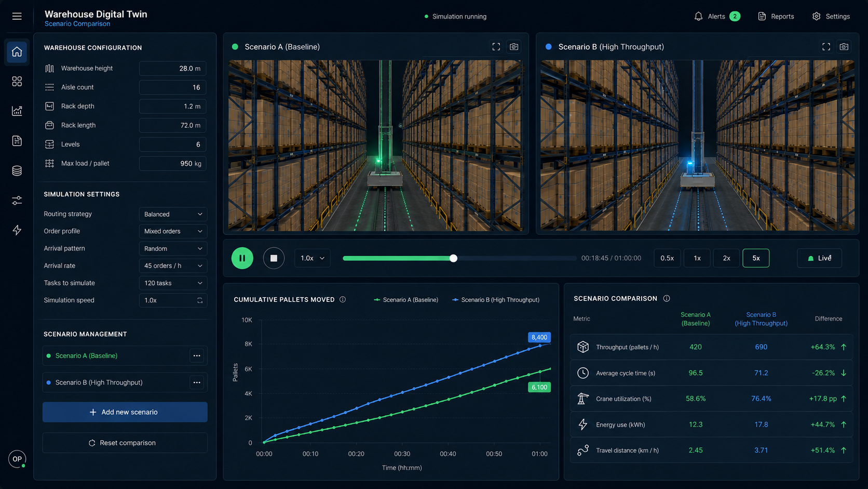Capture snapshot of Scenario A view
Screen dimensions: 868x489
(514, 47)
